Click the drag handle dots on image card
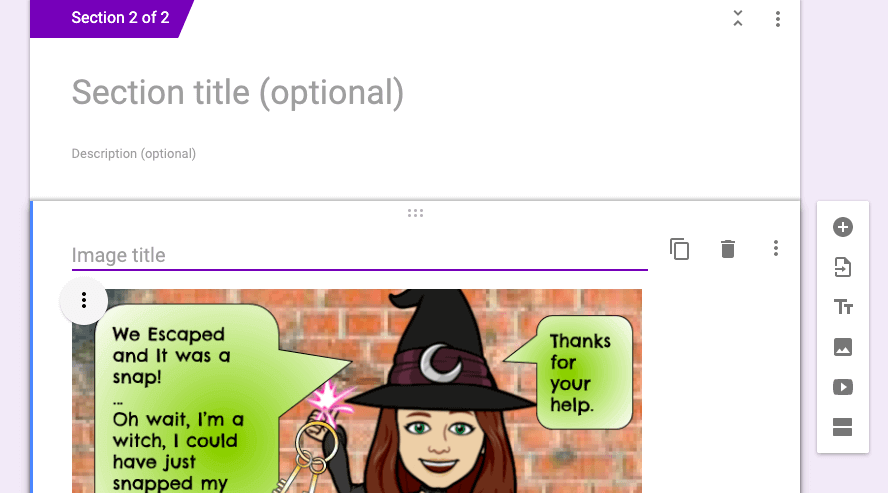 click(415, 213)
